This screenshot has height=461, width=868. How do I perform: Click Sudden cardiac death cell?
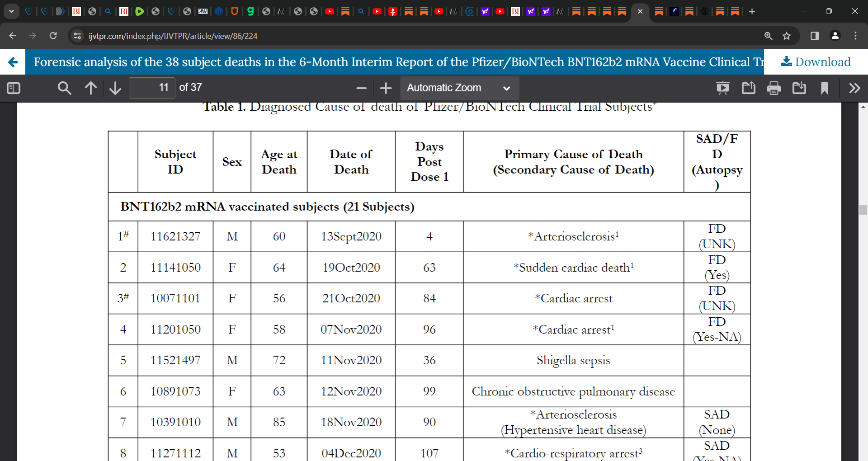coord(573,268)
